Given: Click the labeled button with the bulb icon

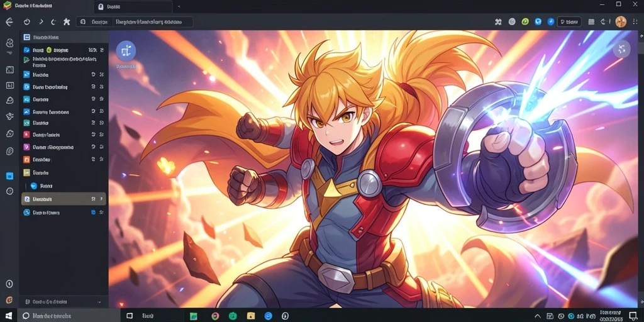Looking at the screenshot, I should [569, 22].
